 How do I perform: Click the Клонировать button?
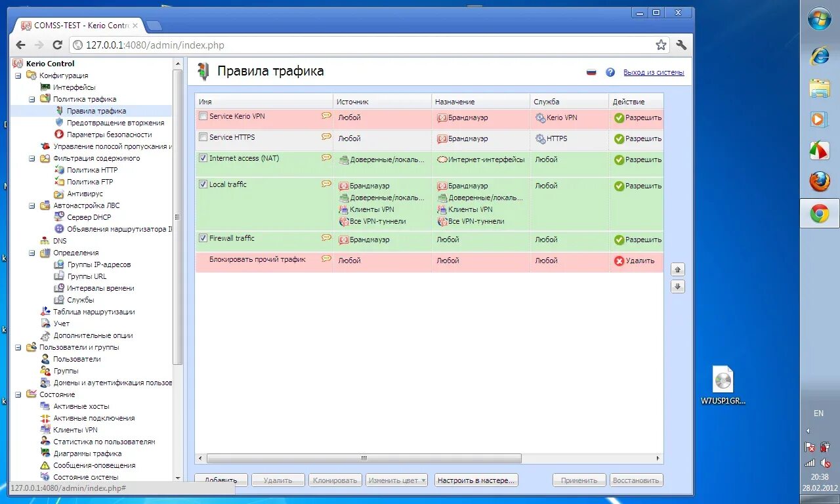(x=335, y=480)
